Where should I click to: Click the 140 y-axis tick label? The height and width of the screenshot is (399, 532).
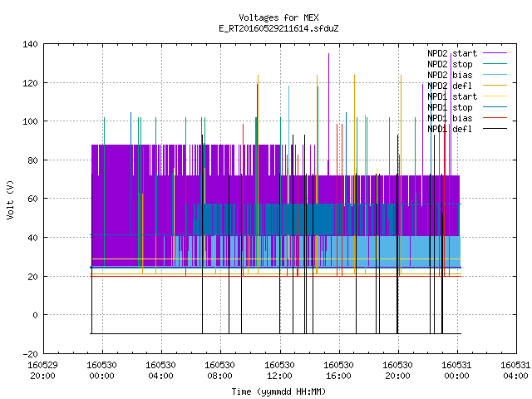30,44
